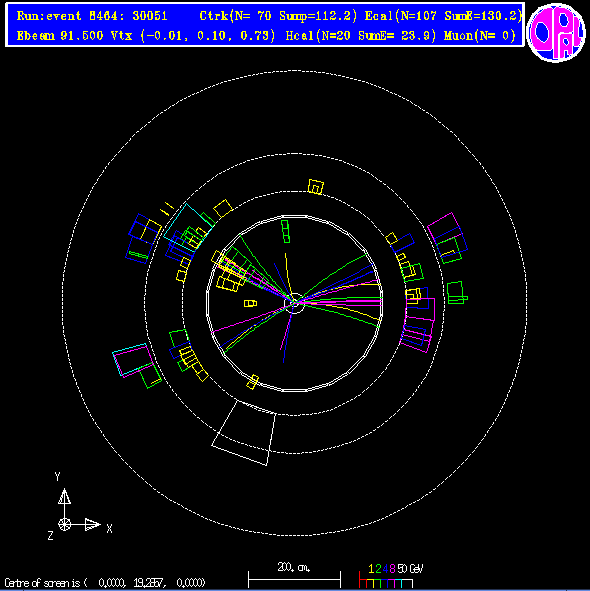Click the Centre of screen coordinates text

(105, 583)
